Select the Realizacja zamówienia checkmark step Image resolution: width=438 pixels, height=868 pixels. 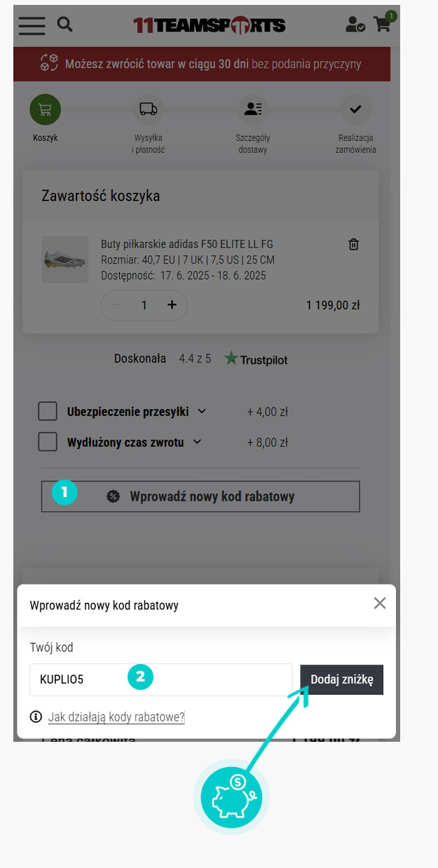point(355,109)
